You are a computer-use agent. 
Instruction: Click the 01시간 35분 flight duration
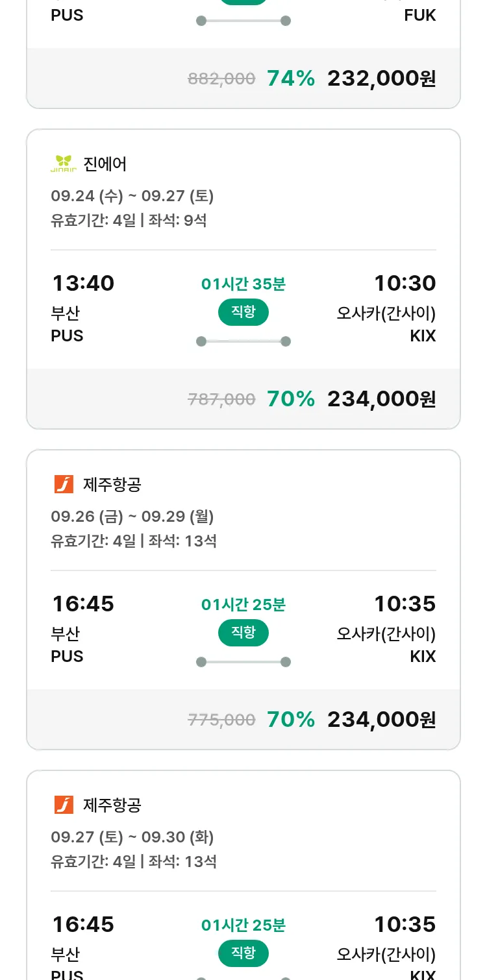tap(243, 284)
